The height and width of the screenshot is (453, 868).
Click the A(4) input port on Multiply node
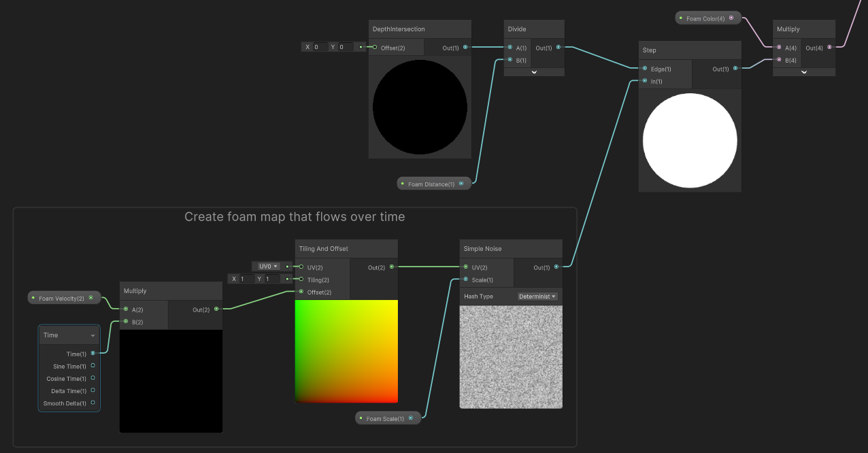point(779,48)
